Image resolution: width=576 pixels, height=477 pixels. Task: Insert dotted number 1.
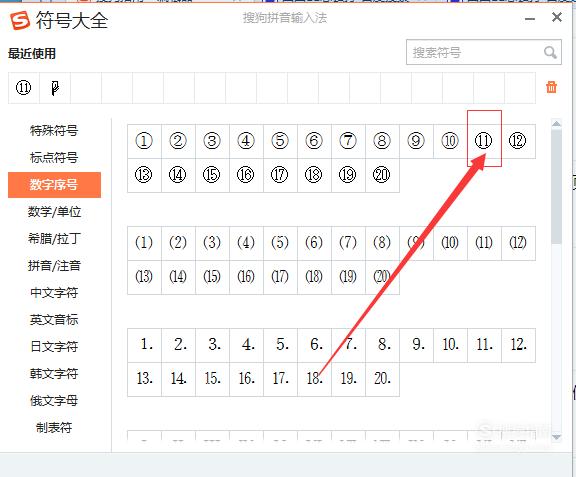pos(144,345)
